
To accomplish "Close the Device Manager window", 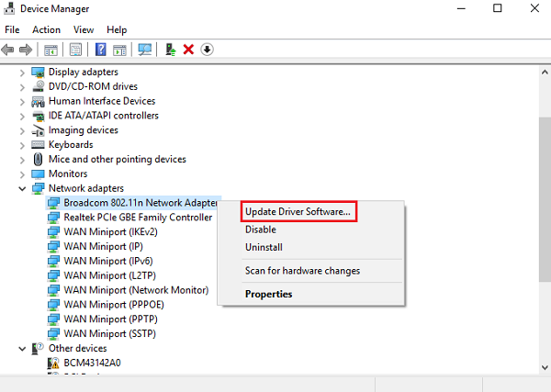I will pyautogui.click(x=534, y=8).
